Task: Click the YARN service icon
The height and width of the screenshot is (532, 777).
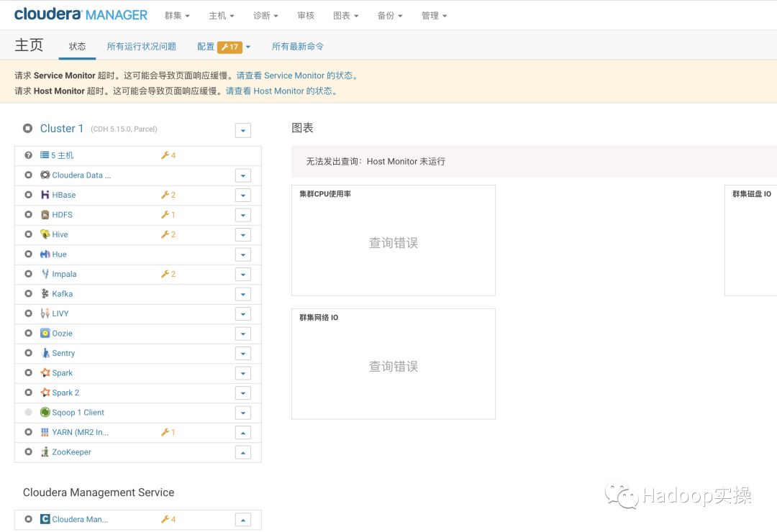Action: click(x=45, y=432)
